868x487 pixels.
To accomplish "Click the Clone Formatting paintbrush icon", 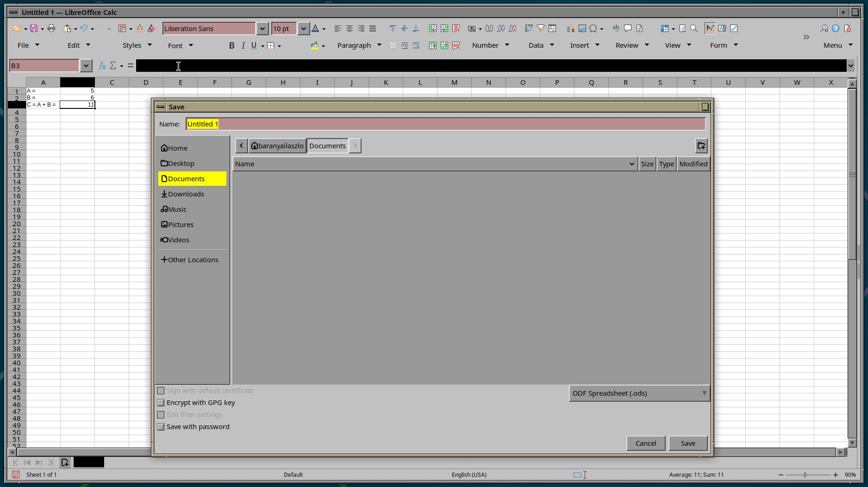I will [x=139, y=28].
